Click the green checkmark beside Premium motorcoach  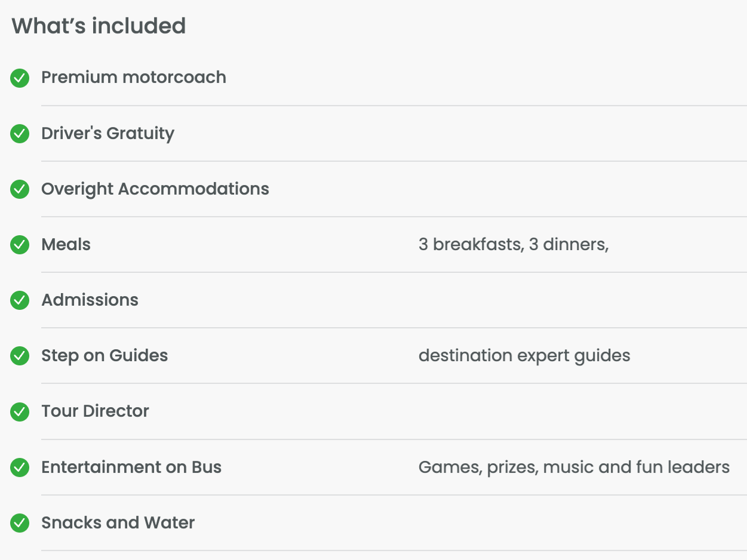coord(20,78)
